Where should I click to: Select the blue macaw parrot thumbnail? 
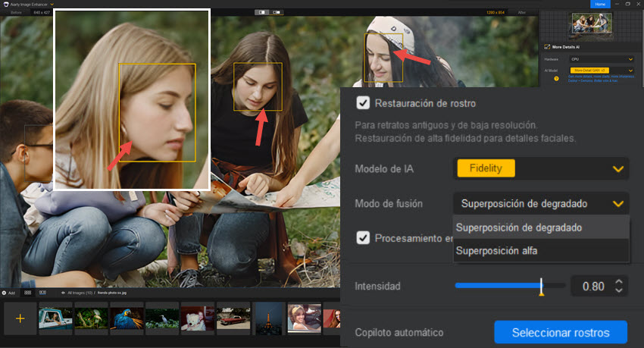pos(127,318)
